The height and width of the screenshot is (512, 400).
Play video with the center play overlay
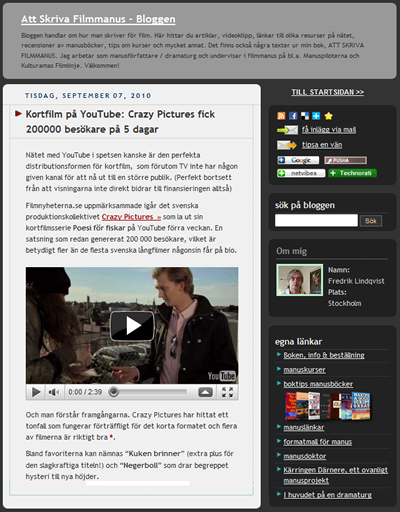[132, 326]
